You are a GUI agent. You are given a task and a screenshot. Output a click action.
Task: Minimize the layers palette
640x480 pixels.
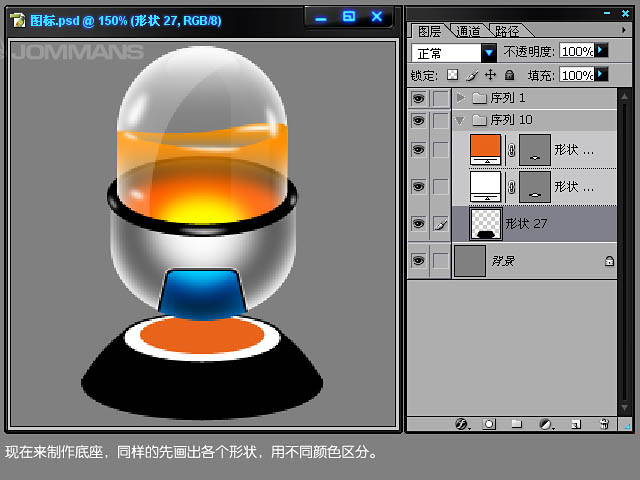(607, 13)
